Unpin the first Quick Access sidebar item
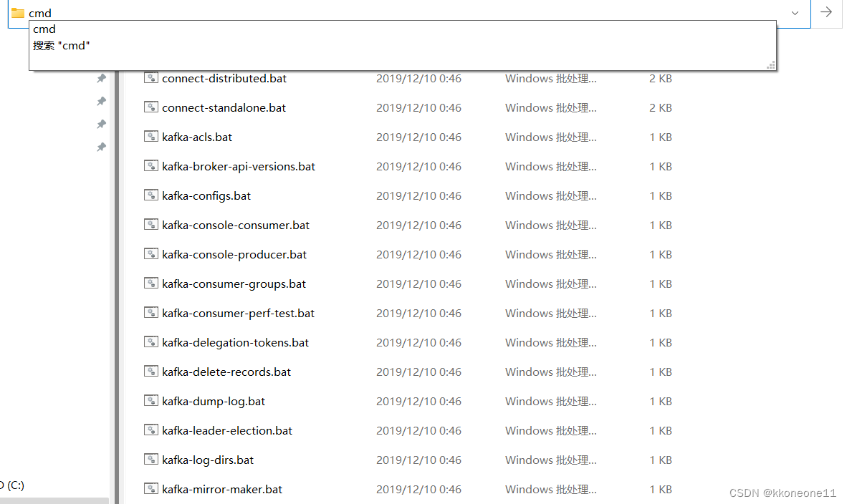 (x=101, y=78)
